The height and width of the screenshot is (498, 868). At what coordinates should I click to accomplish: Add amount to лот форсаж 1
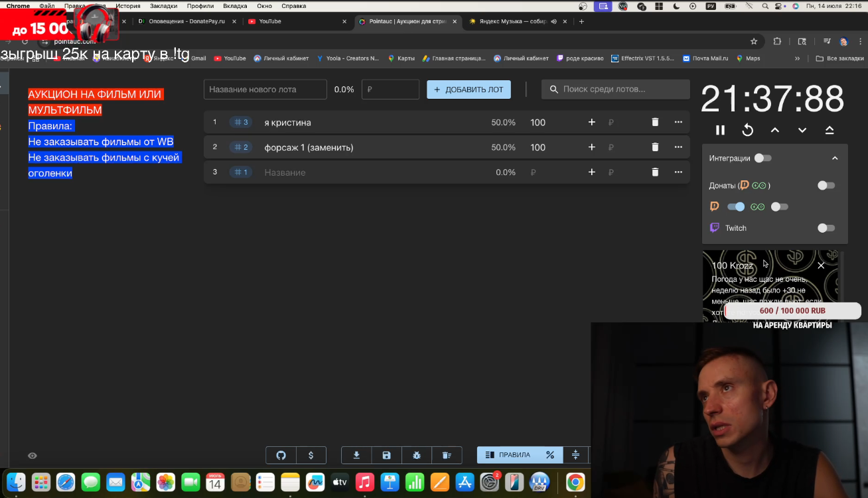[x=592, y=147]
